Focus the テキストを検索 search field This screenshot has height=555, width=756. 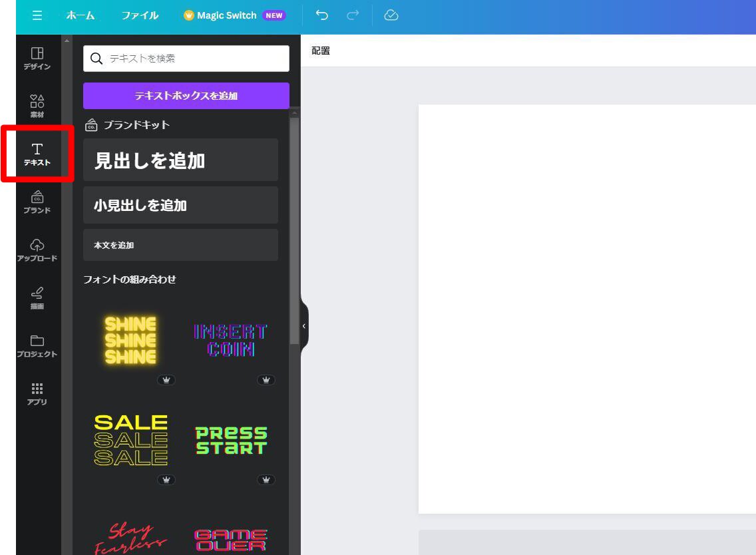(x=186, y=59)
